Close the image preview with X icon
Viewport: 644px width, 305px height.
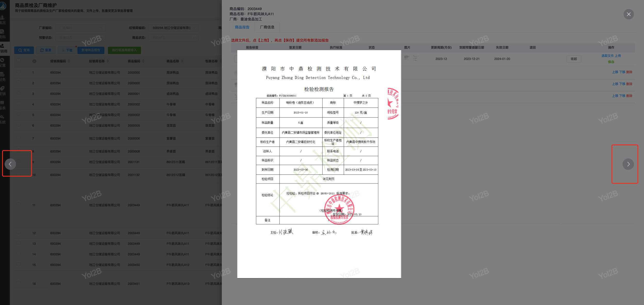pos(629,14)
